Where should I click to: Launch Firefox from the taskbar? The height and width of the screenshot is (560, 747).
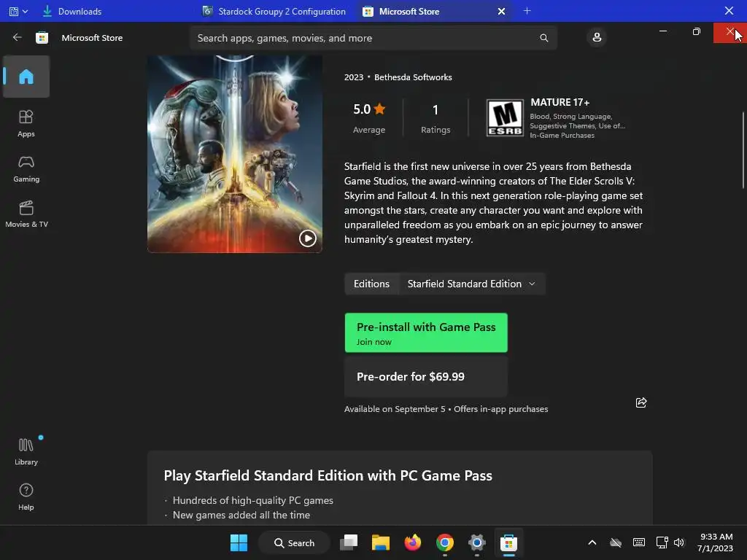click(x=413, y=542)
